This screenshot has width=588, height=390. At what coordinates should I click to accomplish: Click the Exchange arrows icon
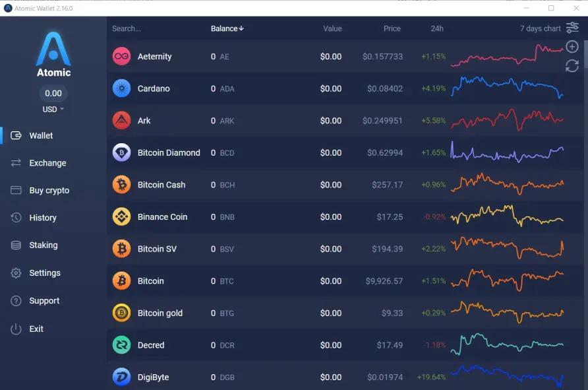pos(16,163)
